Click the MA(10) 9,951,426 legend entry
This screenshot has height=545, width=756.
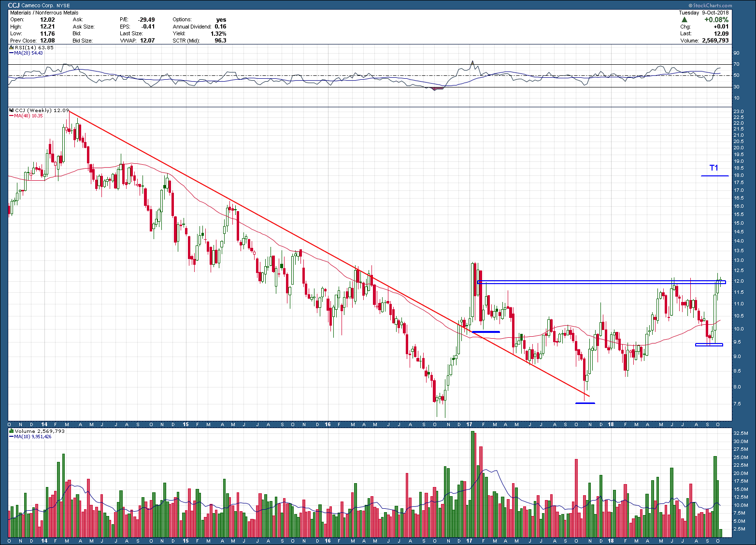pos(30,436)
